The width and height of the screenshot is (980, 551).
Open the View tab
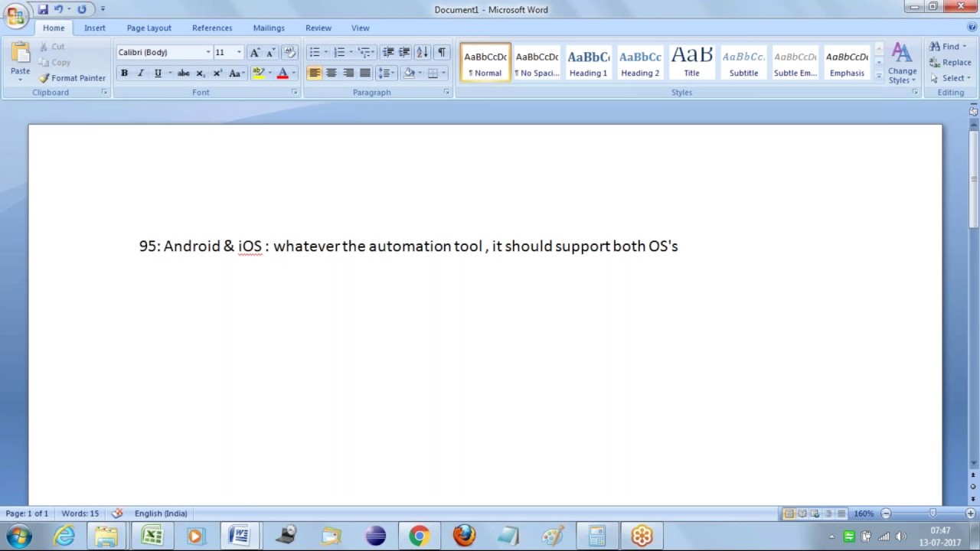[x=361, y=28]
